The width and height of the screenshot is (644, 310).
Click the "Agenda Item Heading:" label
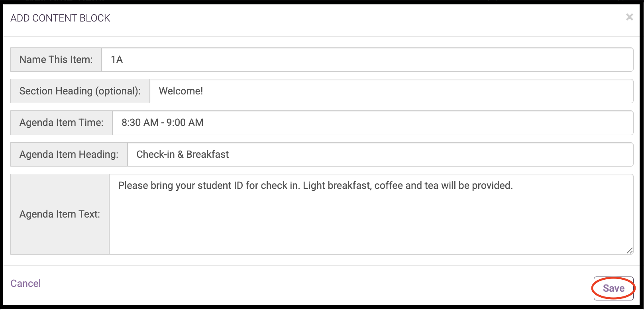[x=69, y=155]
